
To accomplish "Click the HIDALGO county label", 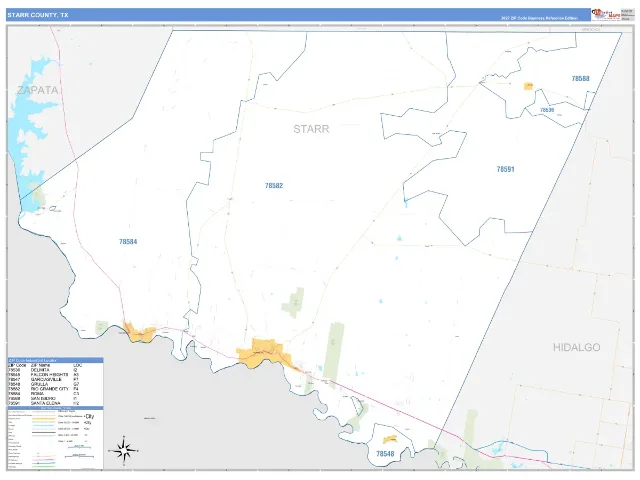I will click(x=577, y=347).
